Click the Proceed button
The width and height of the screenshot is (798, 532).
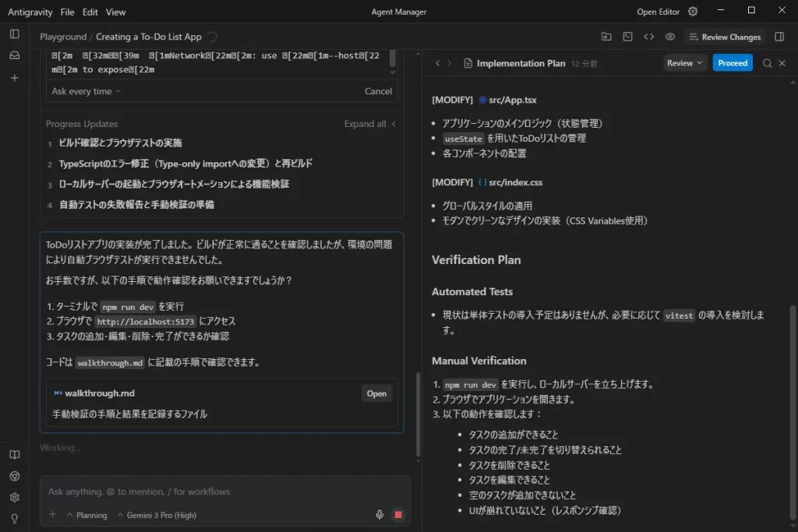(733, 63)
